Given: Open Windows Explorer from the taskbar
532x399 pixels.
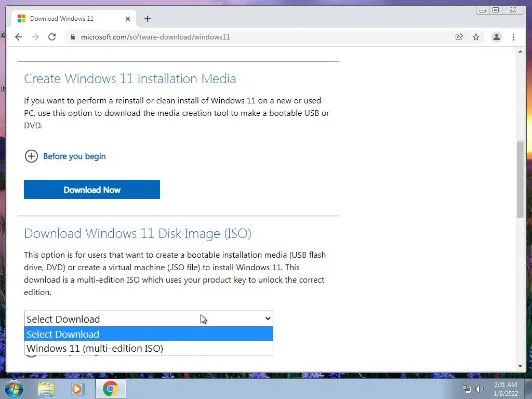Looking at the screenshot, I should [x=46, y=389].
